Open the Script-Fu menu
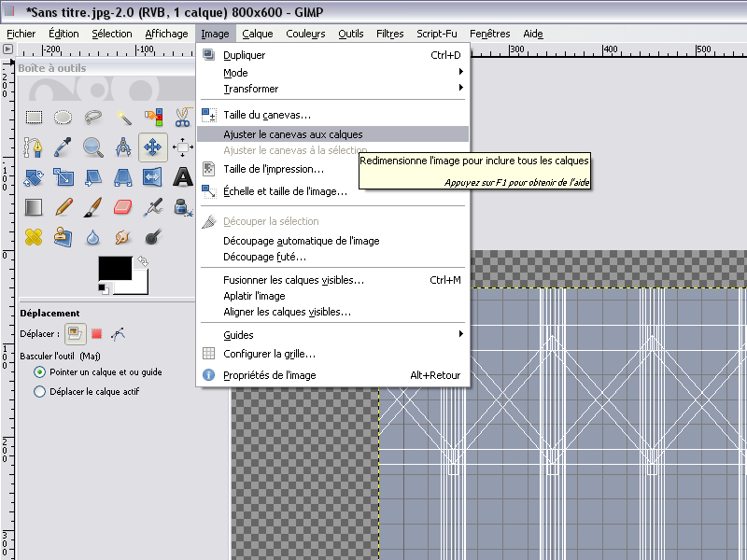Viewport: 747px width, 560px height. pos(436,34)
